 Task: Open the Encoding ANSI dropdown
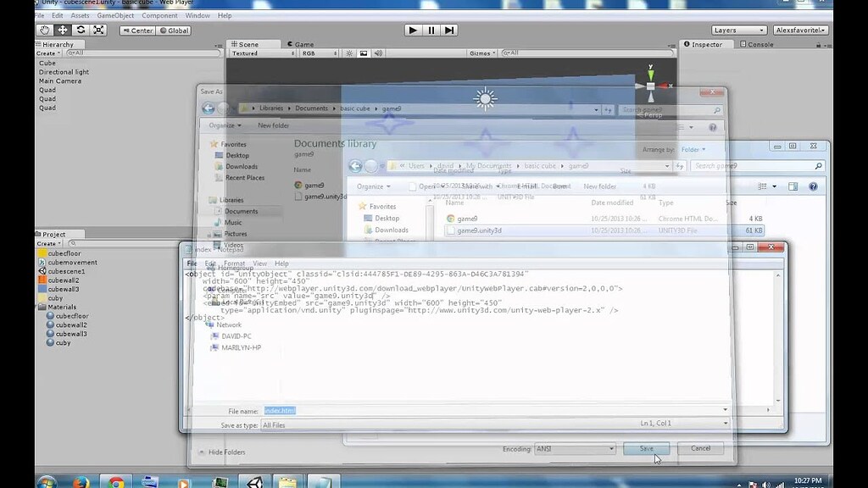pyautogui.click(x=575, y=449)
